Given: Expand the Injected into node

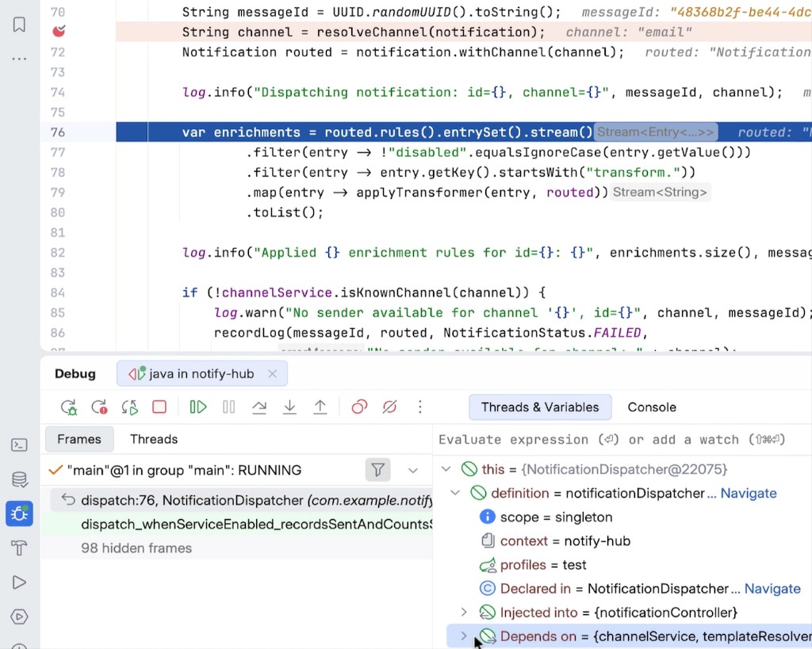Looking at the screenshot, I should coord(465,613).
